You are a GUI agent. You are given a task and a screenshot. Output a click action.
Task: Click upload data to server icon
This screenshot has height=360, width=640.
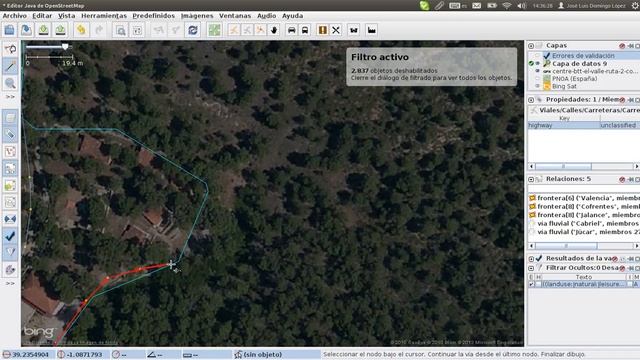click(x=60, y=30)
